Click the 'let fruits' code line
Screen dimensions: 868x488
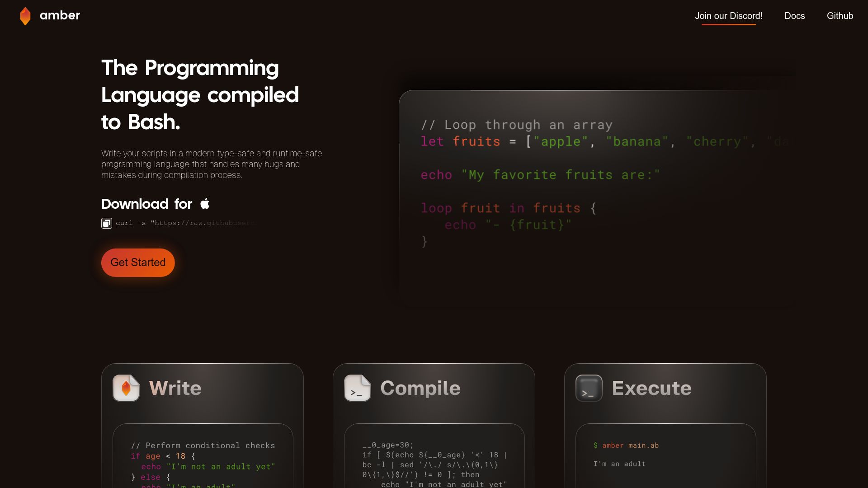pyautogui.click(x=606, y=141)
